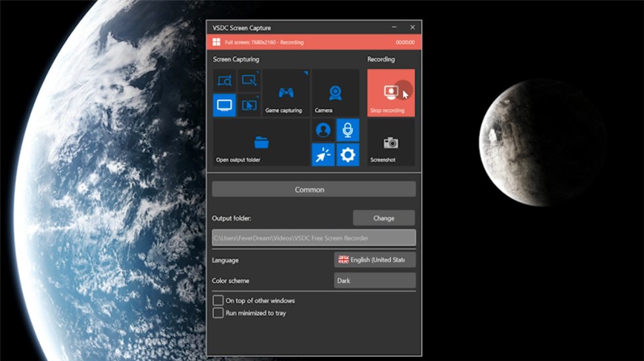
Task: Select the capture region with magnifier icon
Action: point(224,80)
